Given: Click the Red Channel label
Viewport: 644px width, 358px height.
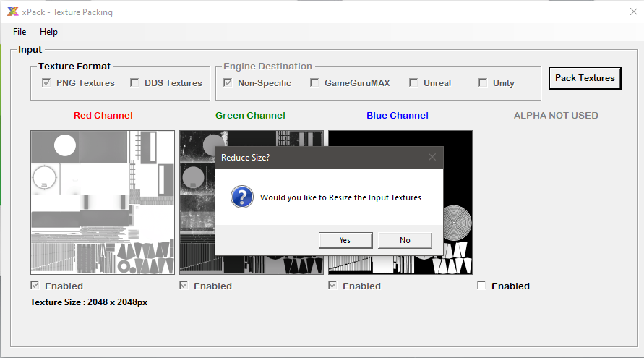Looking at the screenshot, I should [103, 116].
